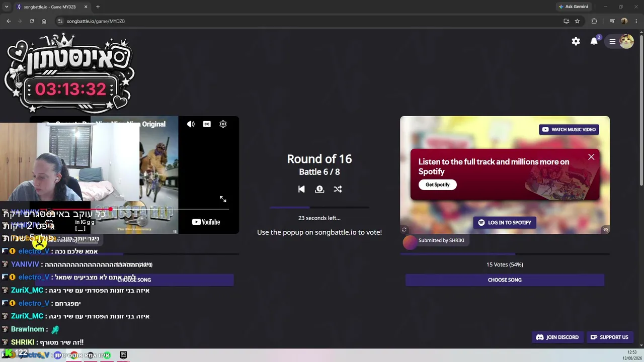Close the Spotify promotion popup
The height and width of the screenshot is (362, 644).
click(591, 157)
